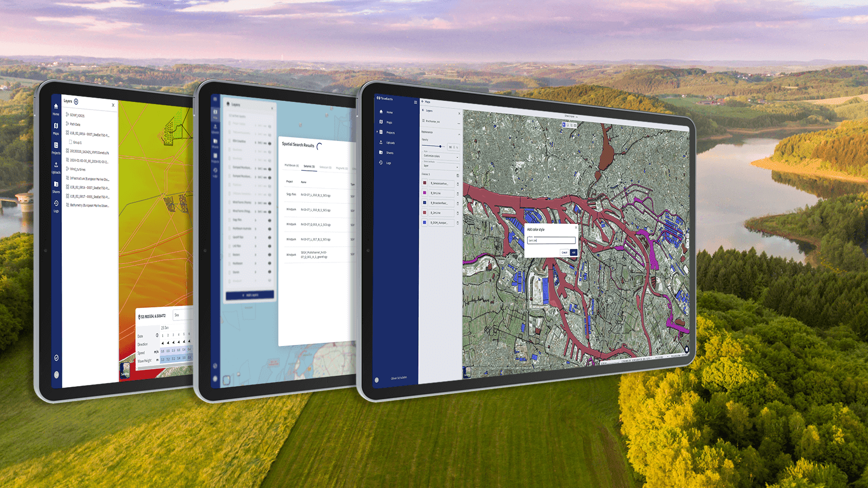Open Uploads in the right tablet sidebar
Viewport: 868px width, 488px height.
(x=387, y=143)
